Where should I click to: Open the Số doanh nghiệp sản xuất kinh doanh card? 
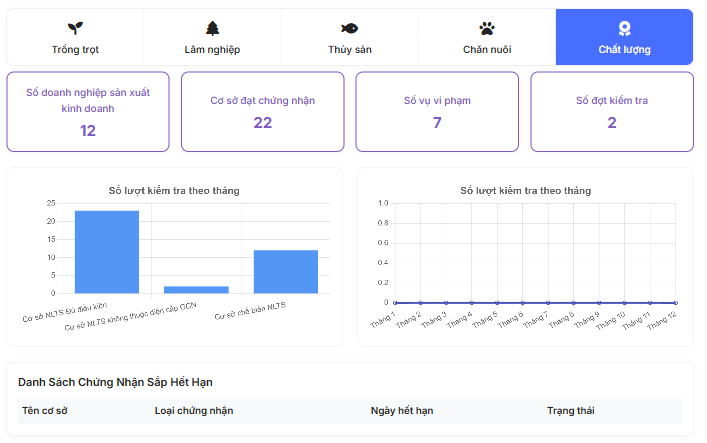[x=88, y=111]
